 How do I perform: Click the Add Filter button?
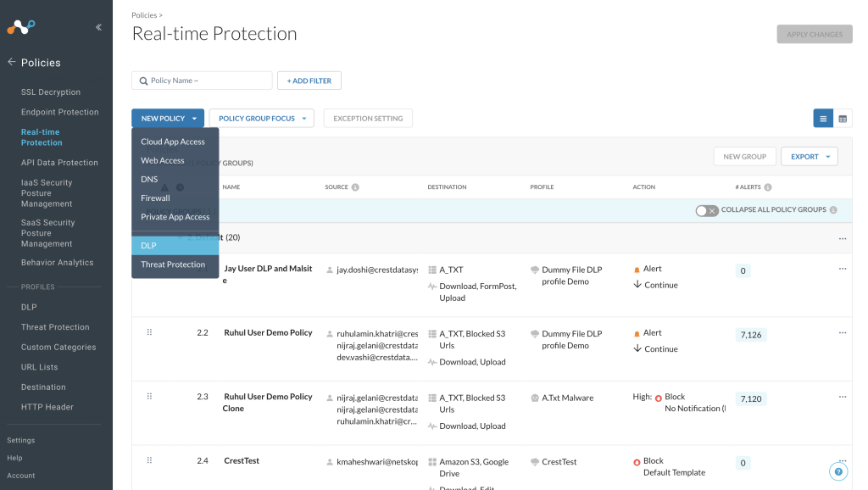point(309,81)
